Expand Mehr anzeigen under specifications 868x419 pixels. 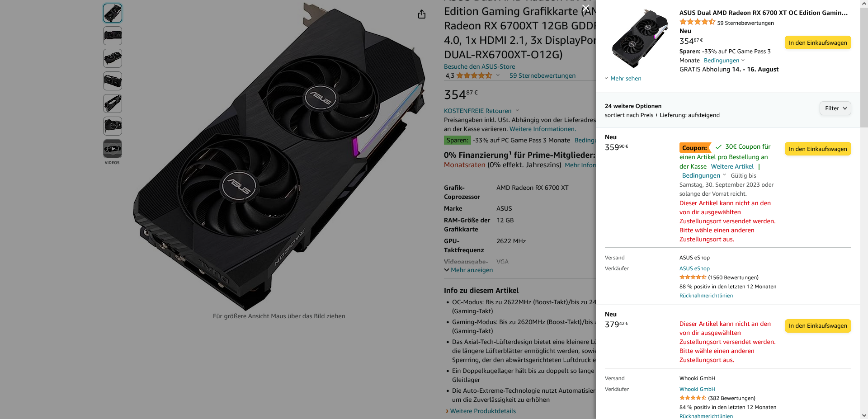click(x=468, y=270)
